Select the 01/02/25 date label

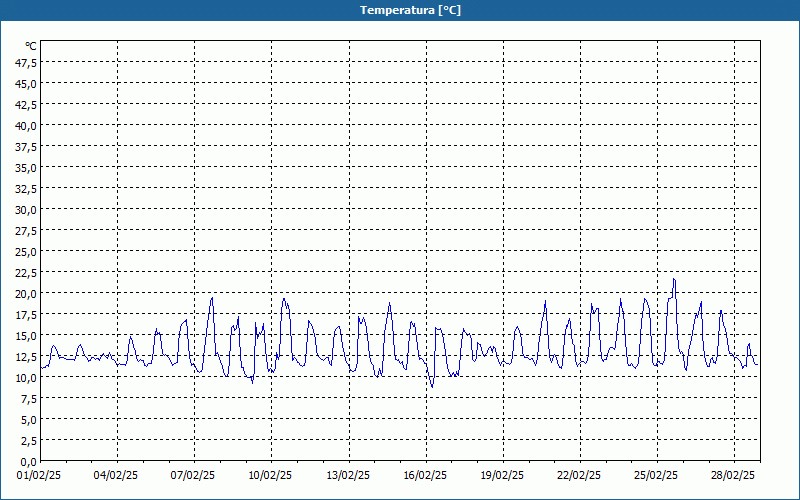(40, 475)
